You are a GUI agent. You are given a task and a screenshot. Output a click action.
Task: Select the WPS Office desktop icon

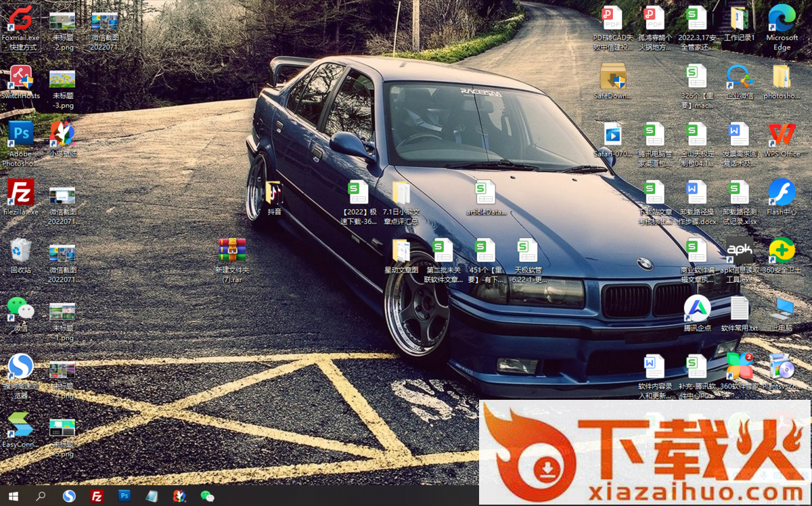click(782, 135)
